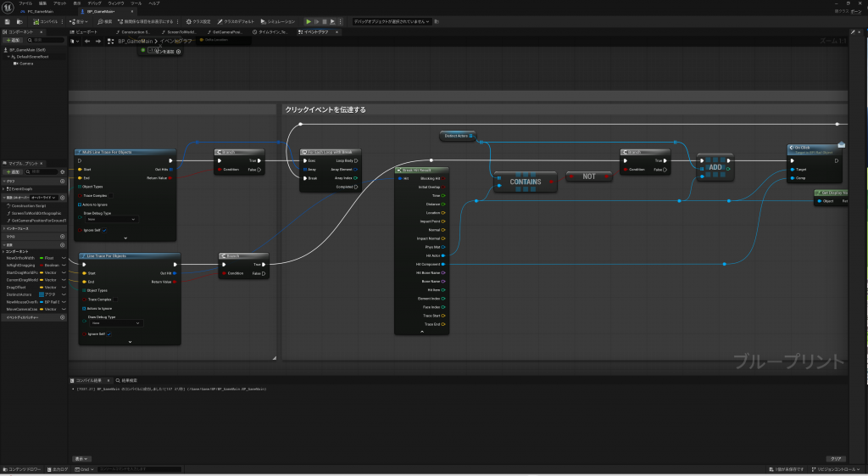
Task: Click IsRightDragging Boolean type color pill
Action: point(42,266)
